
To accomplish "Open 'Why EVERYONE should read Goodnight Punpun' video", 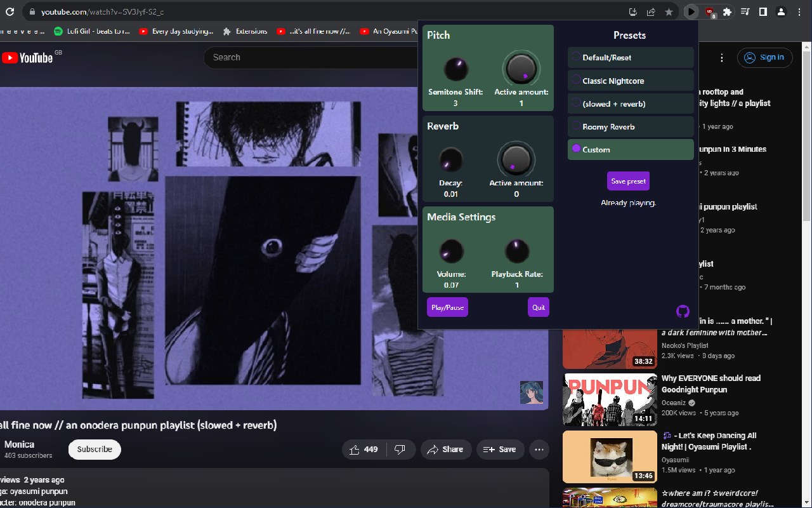I will [x=710, y=384].
